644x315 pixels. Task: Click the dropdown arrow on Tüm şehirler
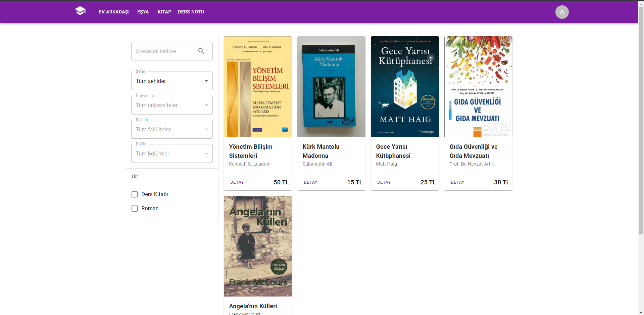tap(206, 81)
